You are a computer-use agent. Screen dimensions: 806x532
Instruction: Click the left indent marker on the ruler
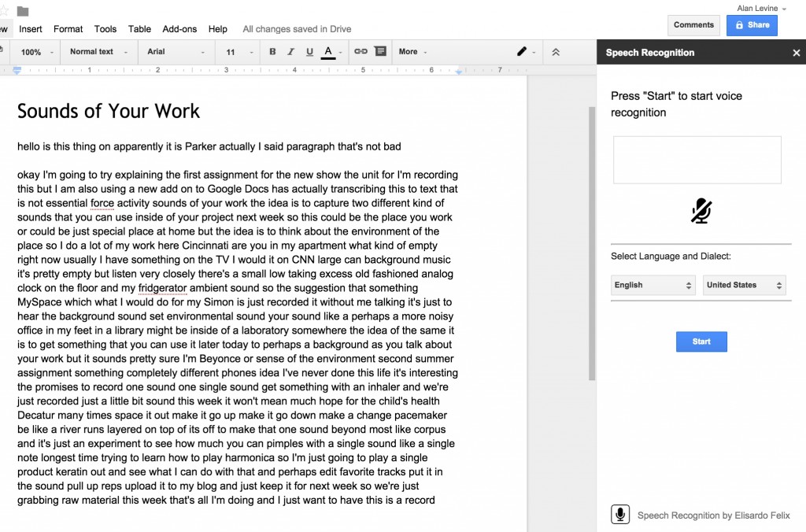point(17,70)
